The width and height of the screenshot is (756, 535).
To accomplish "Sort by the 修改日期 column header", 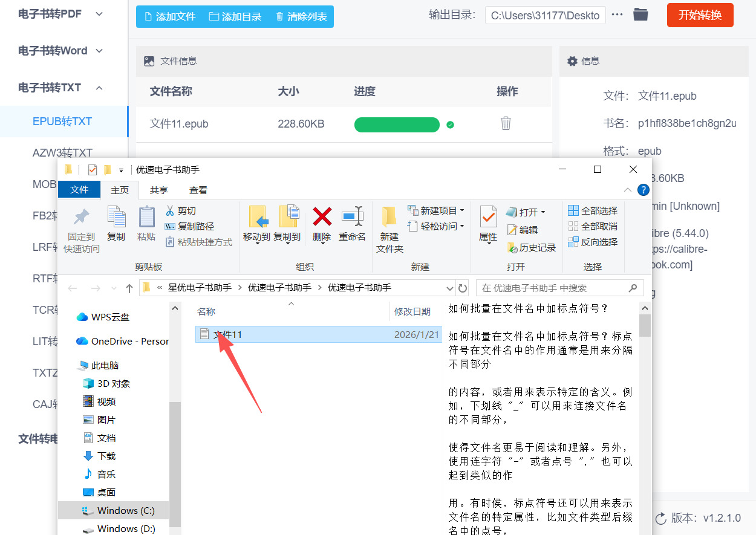I will pyautogui.click(x=412, y=311).
